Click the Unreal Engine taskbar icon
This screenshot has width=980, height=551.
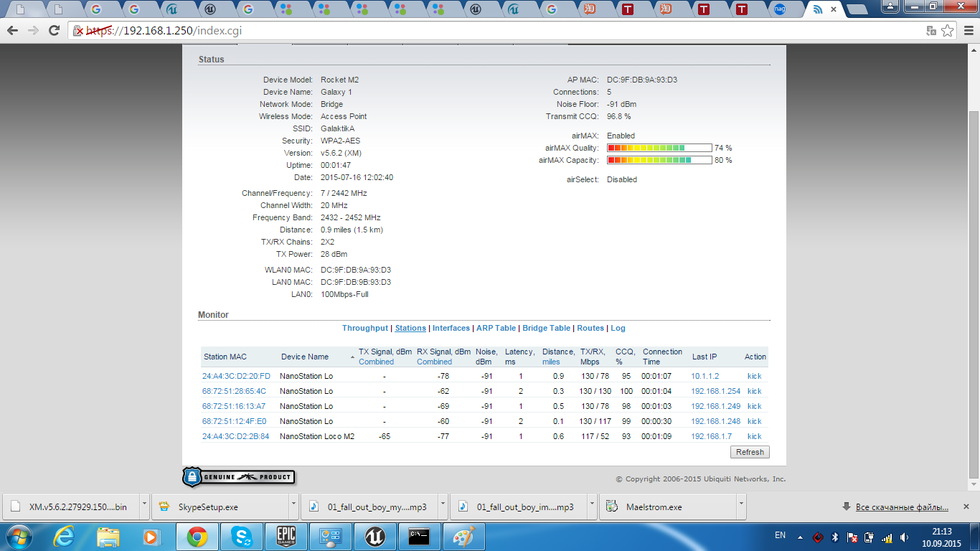coord(374,537)
